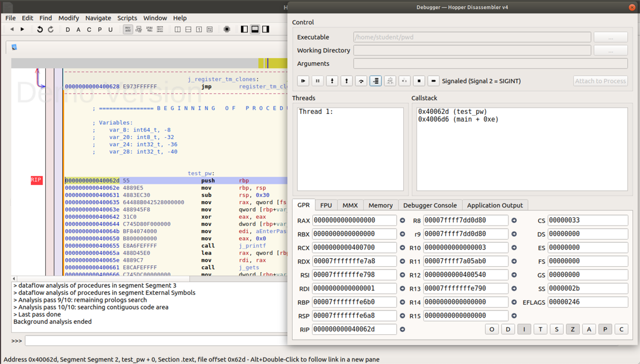The width and height of the screenshot is (640, 364).
Task: Click the CPU chip debugger icon
Action: pos(227,29)
